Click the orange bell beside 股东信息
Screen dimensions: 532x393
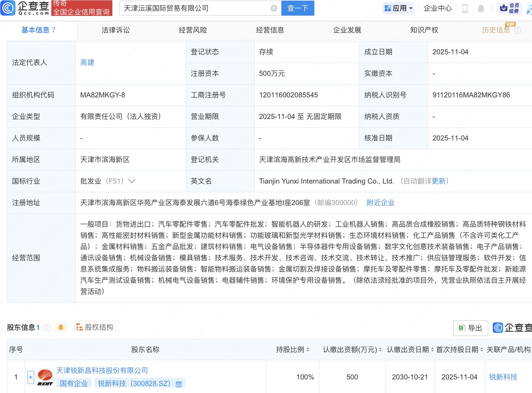[61, 327]
